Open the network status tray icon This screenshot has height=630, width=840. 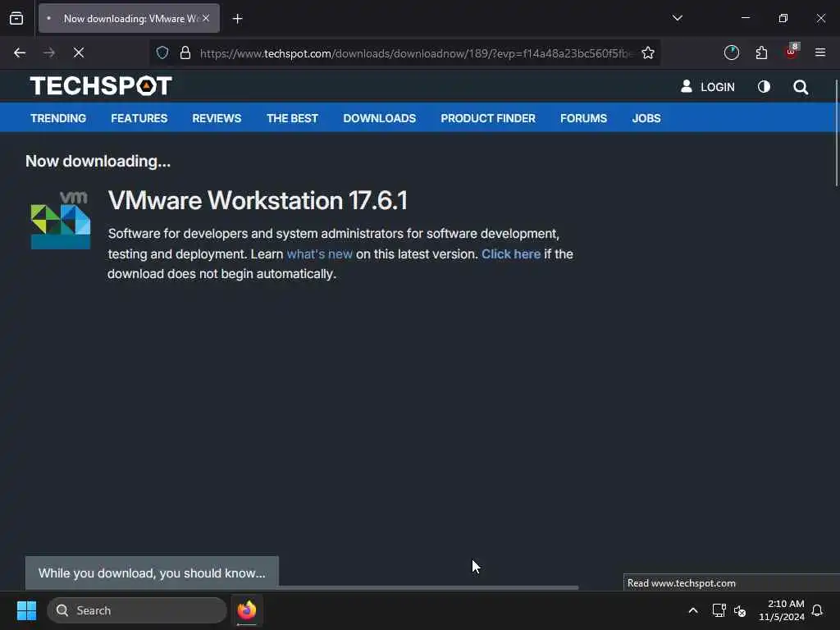click(x=719, y=610)
